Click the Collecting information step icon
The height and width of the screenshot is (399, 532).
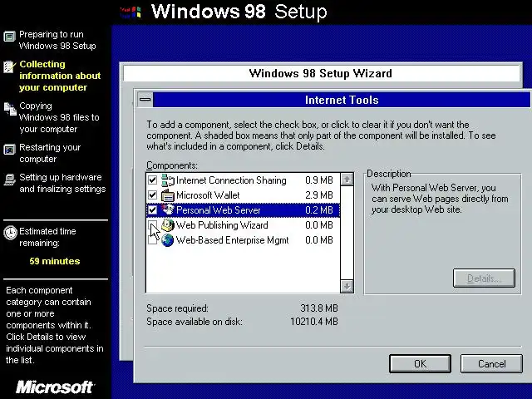coord(9,66)
